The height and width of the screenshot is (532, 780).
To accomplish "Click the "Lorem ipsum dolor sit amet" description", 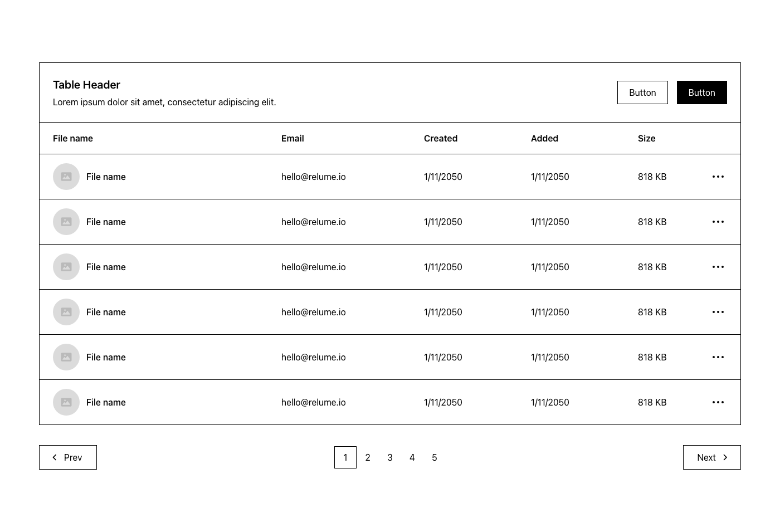I will click(164, 102).
